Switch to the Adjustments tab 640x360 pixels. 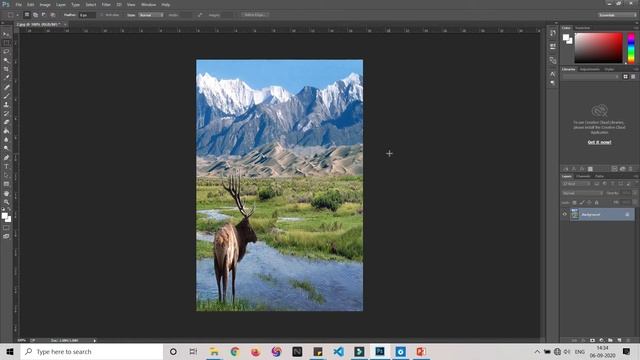(x=590, y=69)
